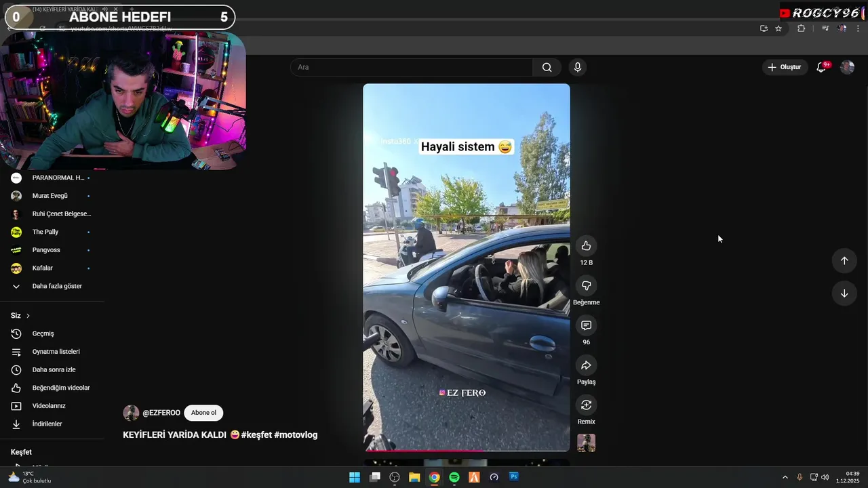Image resolution: width=868 pixels, height=488 pixels.
Task: Click the Shorts video player area
Action: [467, 267]
